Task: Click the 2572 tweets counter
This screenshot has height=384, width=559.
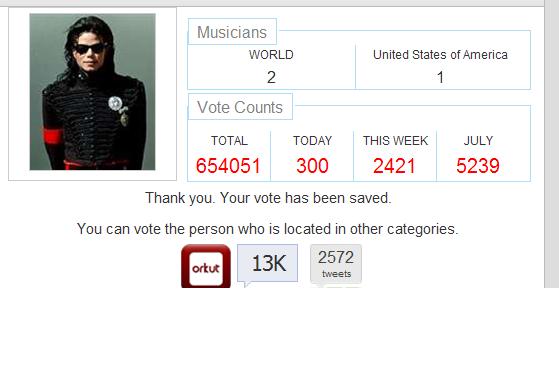Action: pyautogui.click(x=336, y=264)
